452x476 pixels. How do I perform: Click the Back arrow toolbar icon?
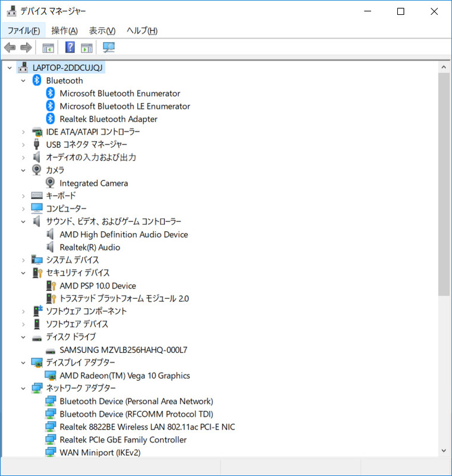(x=10, y=48)
